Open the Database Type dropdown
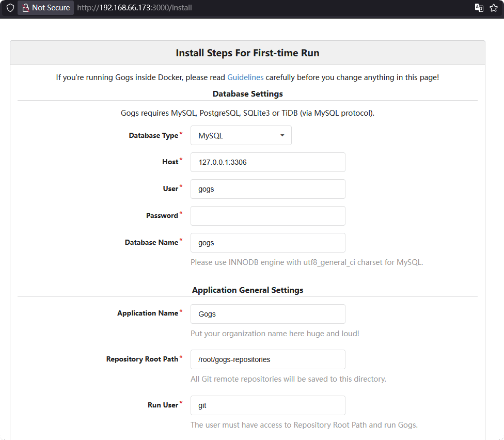Image resolution: width=504 pixels, height=440 pixels. 241,135
